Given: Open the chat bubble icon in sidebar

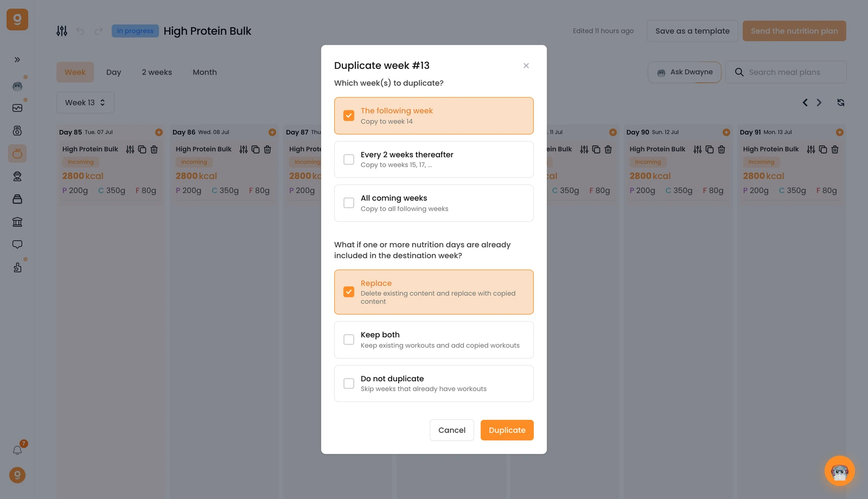Looking at the screenshot, I should (17, 245).
